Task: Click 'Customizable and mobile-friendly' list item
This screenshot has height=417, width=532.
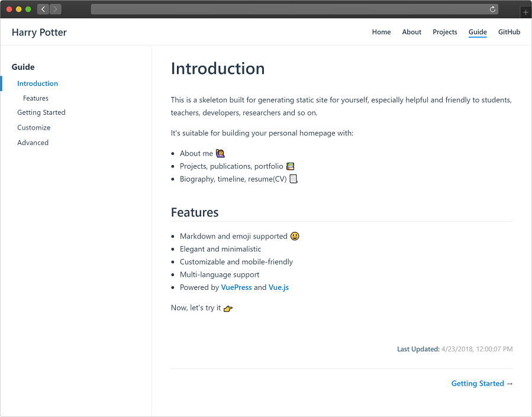Action: 237,261
